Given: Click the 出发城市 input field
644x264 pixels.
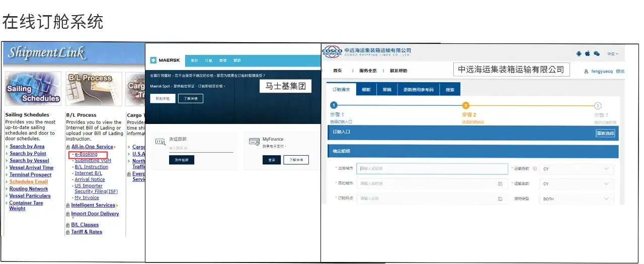Looking at the screenshot, I should tap(432, 169).
